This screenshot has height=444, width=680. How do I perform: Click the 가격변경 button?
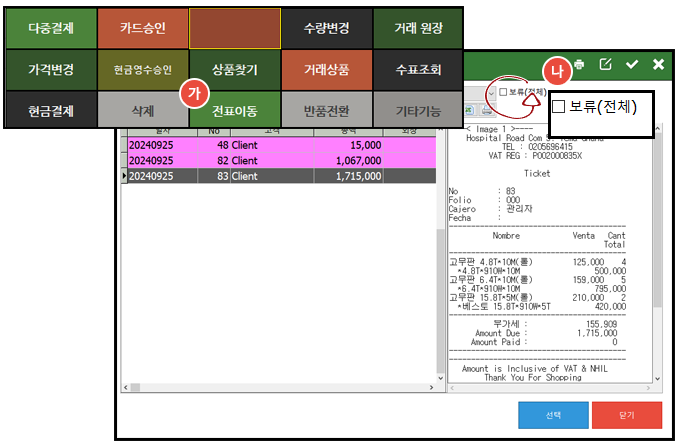(51, 69)
